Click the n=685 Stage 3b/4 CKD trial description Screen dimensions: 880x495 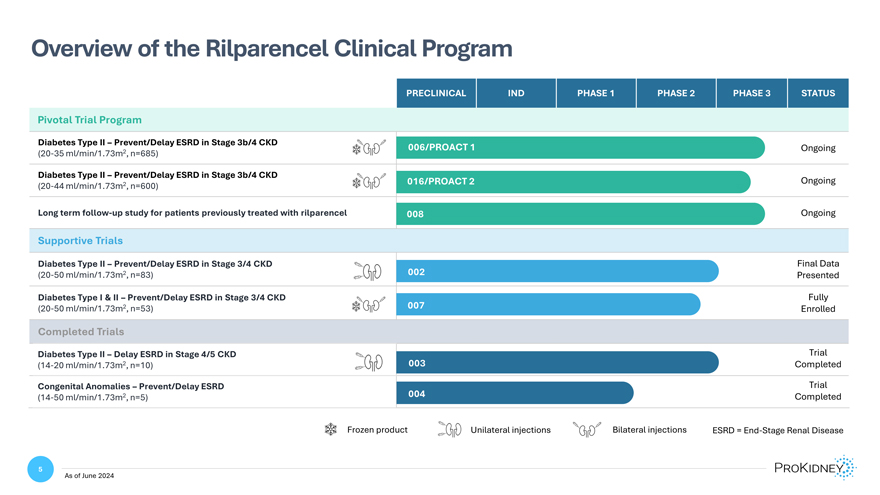(158, 148)
